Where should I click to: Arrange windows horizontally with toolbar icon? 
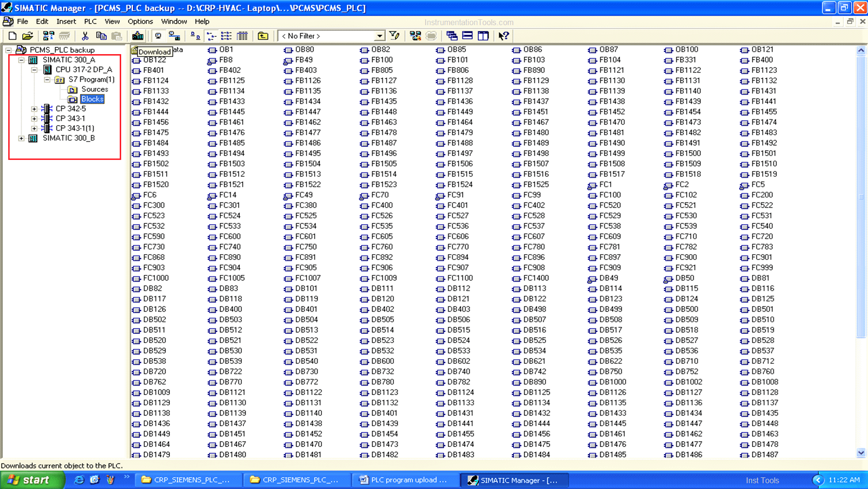tap(467, 36)
